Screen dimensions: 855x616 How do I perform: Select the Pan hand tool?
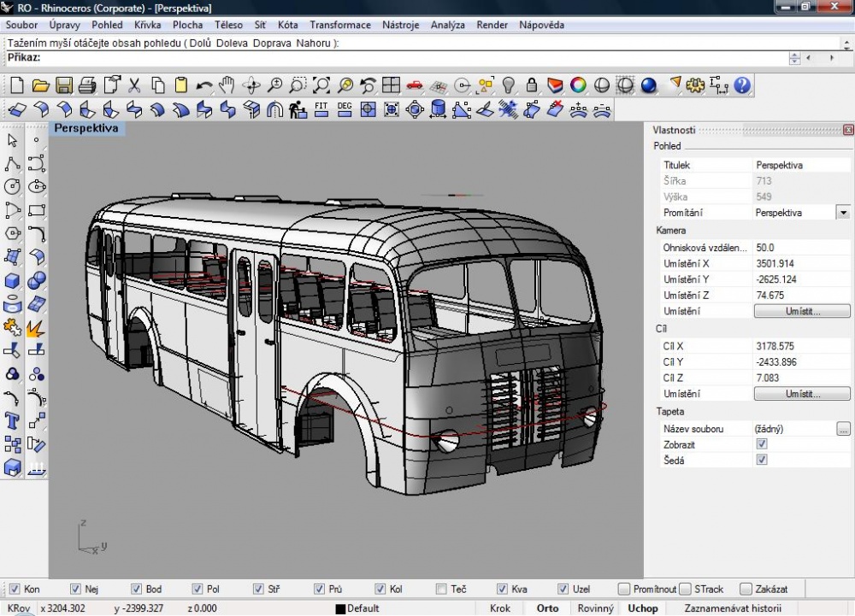pos(227,85)
